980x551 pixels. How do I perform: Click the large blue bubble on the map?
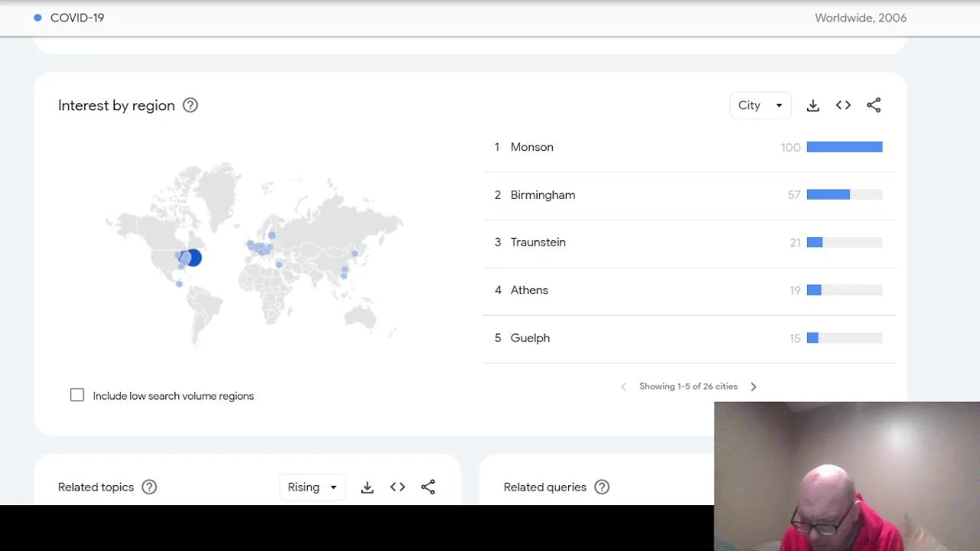pos(194,258)
